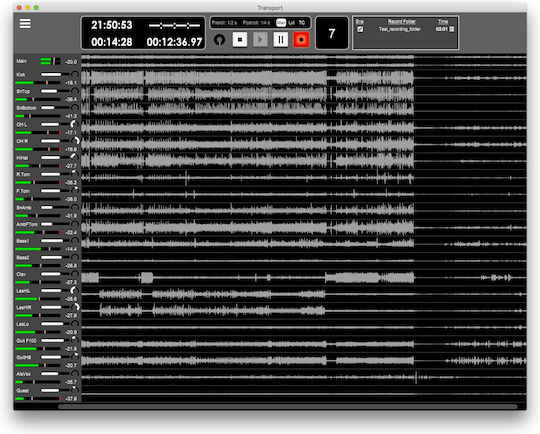Adjust the LesLo pan knob
Image resolution: width=540 pixels, height=434 pixels.
[74, 324]
